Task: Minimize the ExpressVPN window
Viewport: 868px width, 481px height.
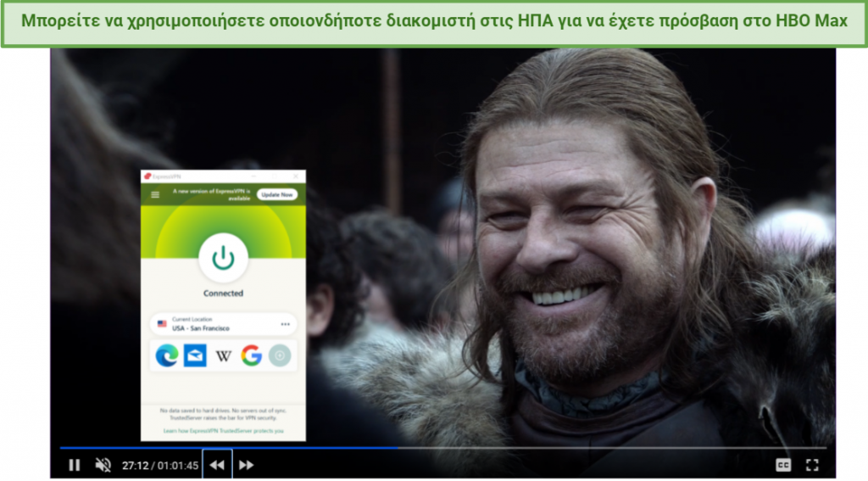Action: click(253, 176)
